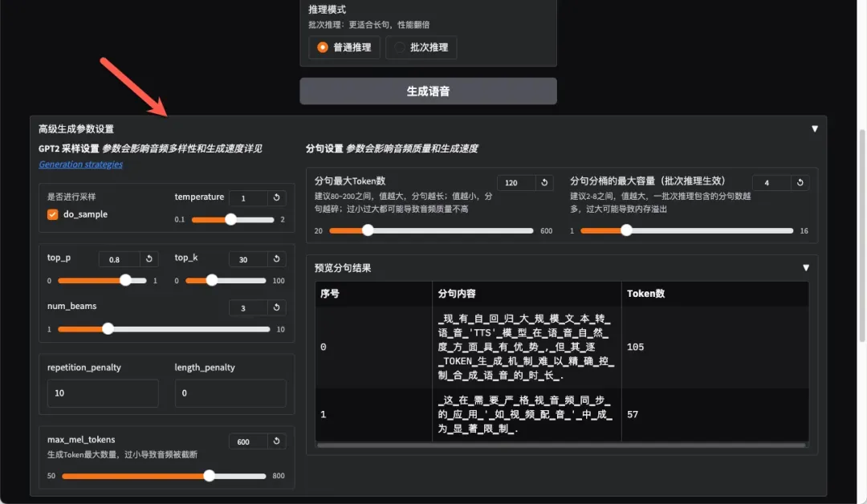
Task: Reset max_mel_tokens with its reset icon
Action: coord(276,441)
